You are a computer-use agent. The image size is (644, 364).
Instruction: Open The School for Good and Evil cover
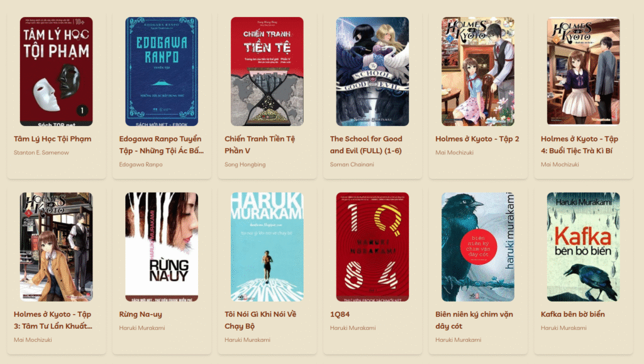[372, 72]
